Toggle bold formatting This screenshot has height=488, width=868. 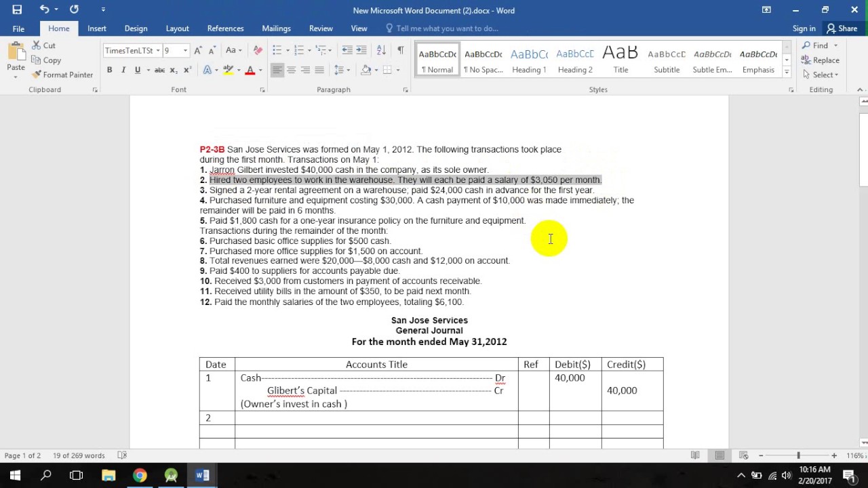[x=109, y=70]
